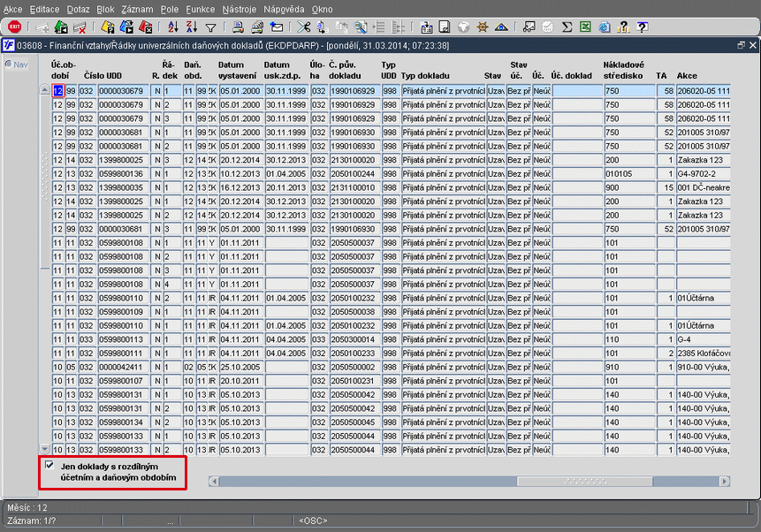
Task: Open the funnel filter icon
Action: coord(210,27)
